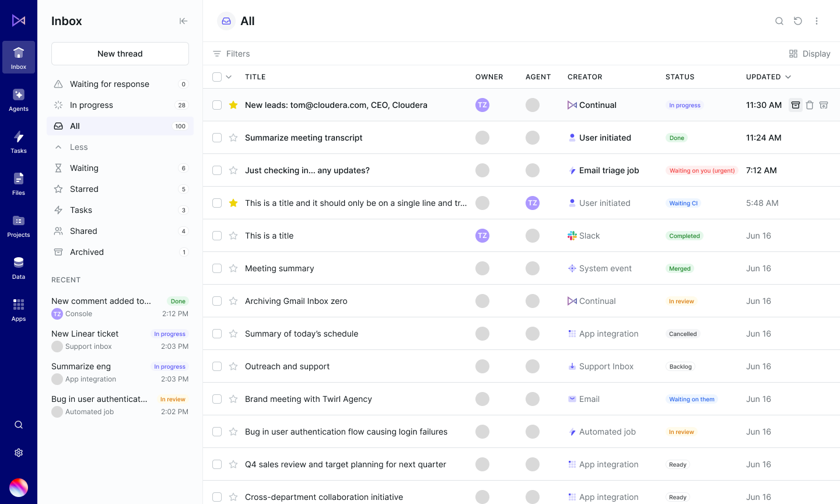Collapse the Less section in Inbox
The image size is (840, 504).
click(120, 147)
